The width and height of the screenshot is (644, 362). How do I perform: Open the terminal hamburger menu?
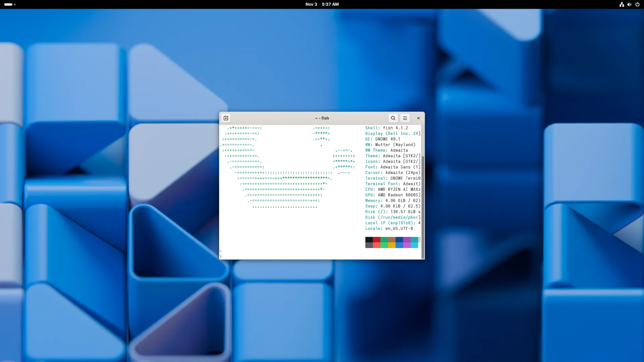405,118
